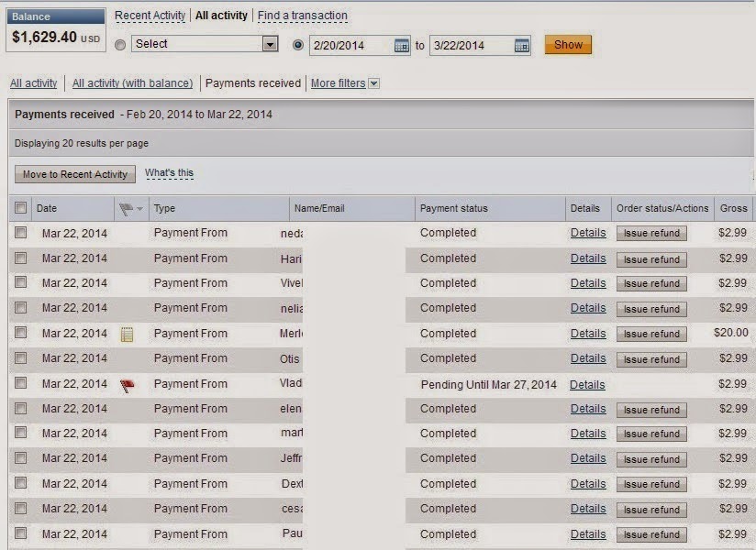
Task: Click the note icon on Merle's $20.00 payment
Action: click(128, 333)
